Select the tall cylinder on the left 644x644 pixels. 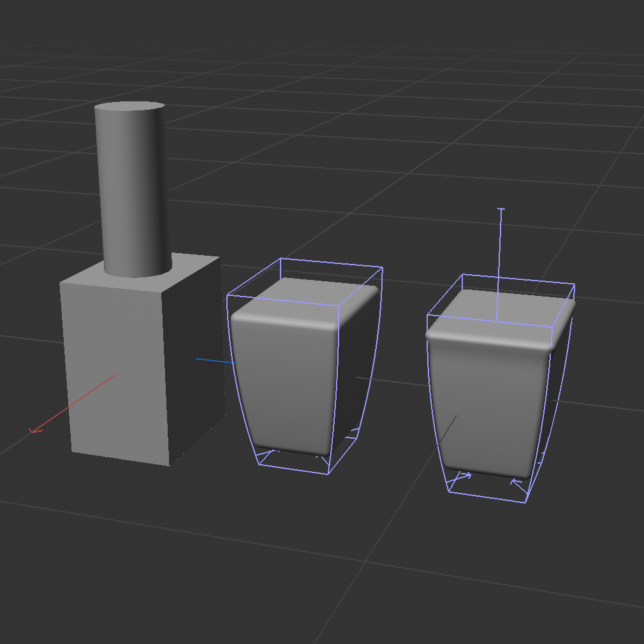(133, 191)
